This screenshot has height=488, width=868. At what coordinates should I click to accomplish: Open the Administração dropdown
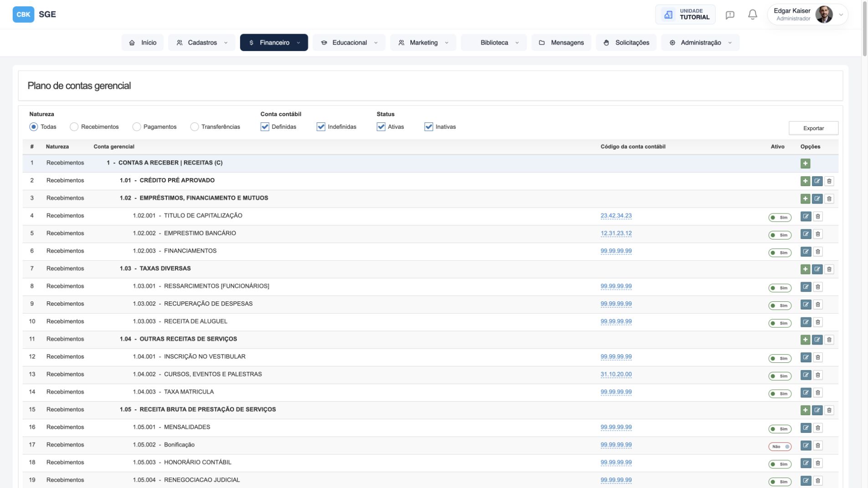pyautogui.click(x=700, y=42)
